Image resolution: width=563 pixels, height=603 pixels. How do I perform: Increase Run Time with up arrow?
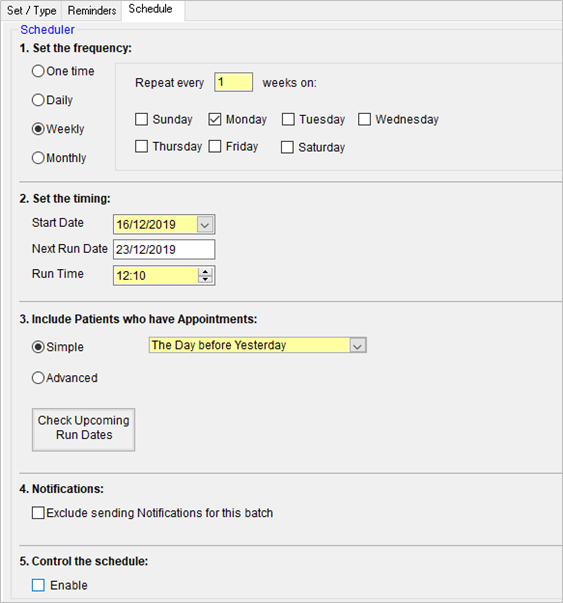[205, 272]
